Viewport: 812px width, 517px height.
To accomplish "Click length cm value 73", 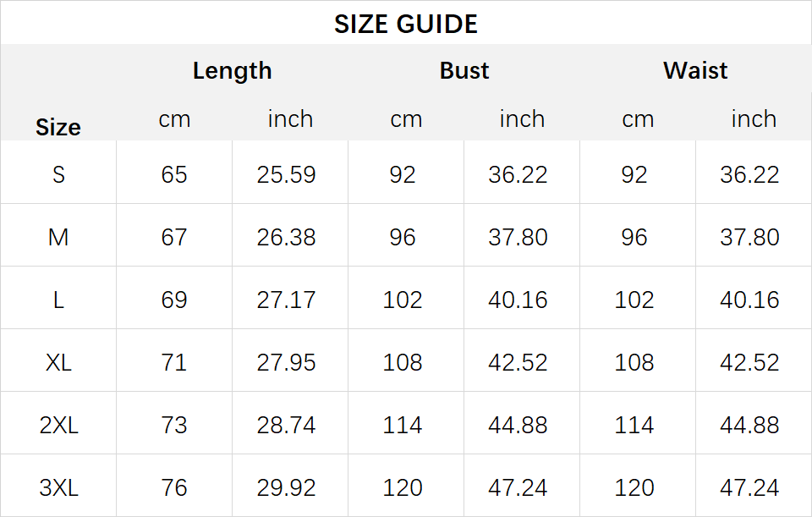I will click(x=174, y=426).
